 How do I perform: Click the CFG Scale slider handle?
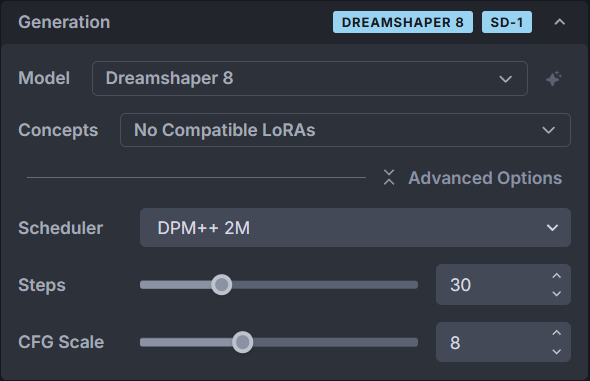[243, 342]
